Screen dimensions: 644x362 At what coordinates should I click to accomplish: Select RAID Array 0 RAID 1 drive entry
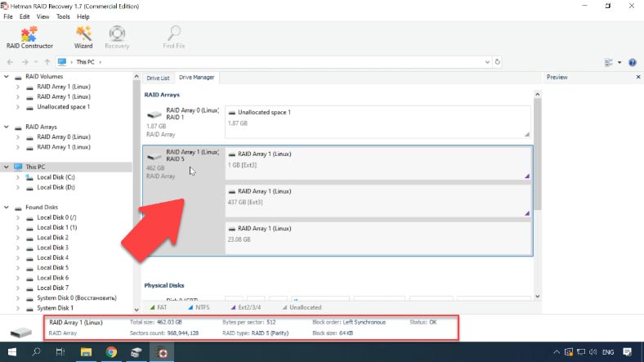(x=183, y=122)
